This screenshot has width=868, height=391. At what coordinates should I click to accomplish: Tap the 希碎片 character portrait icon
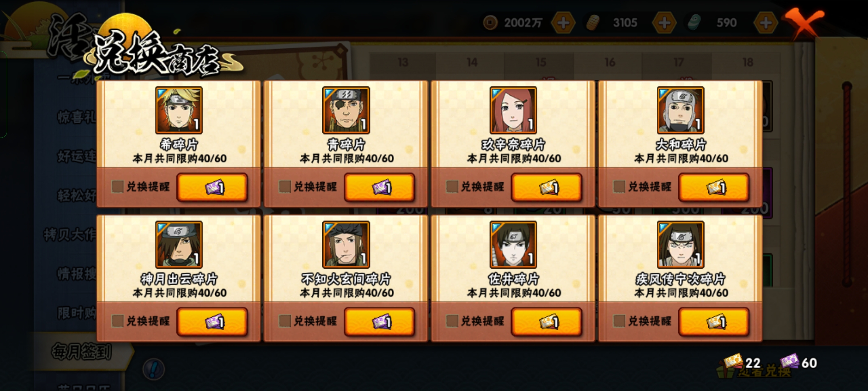tap(179, 110)
